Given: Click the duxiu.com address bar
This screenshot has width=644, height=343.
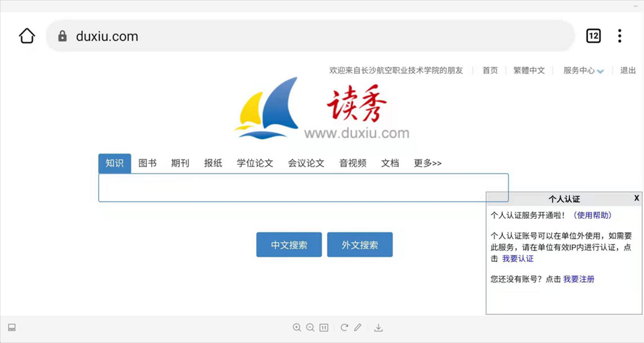Looking at the screenshot, I should (310, 36).
